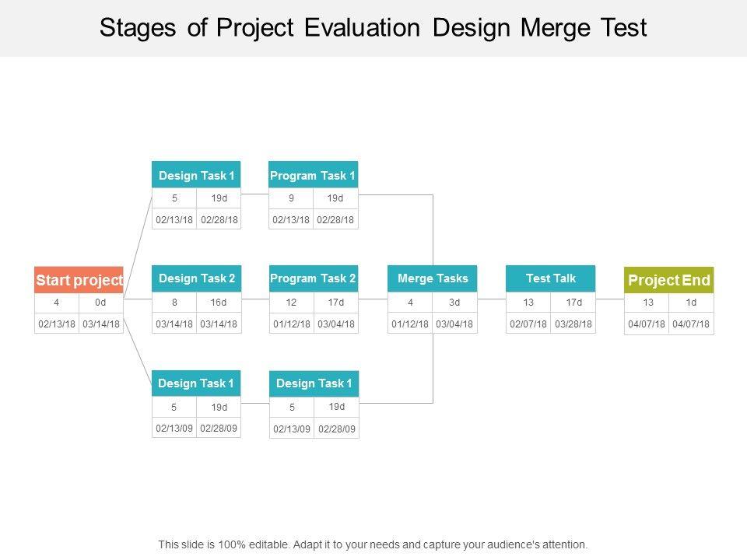This screenshot has height=560, width=747.
Task: Select the Test Talk header box
Action: [x=551, y=278]
